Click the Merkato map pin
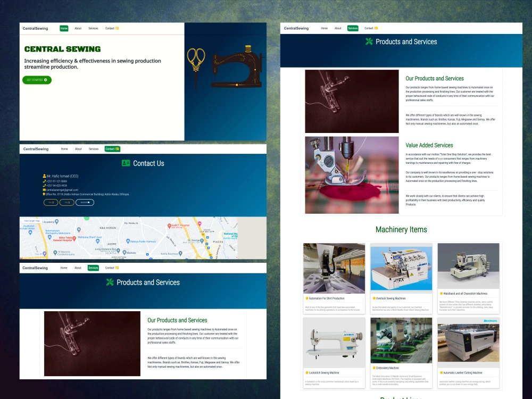This screenshot has width=532, height=399. [x=124, y=253]
